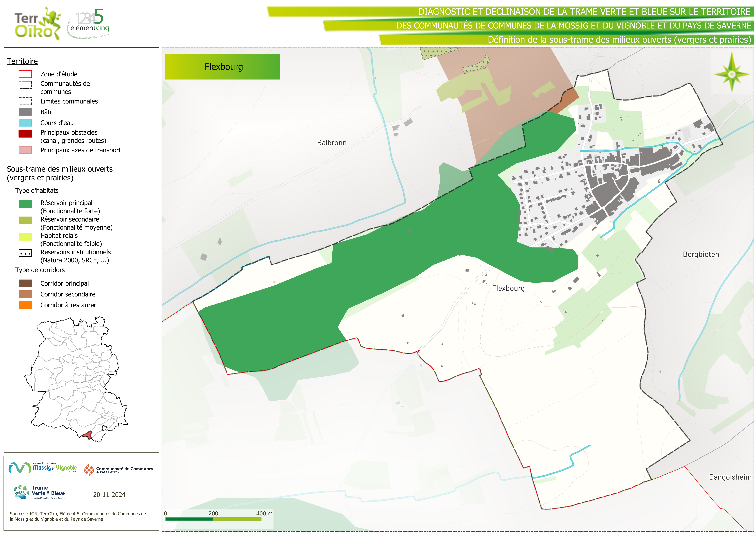Click the green Flexbourg title banner
Image resolution: width=756 pixels, height=534 pixels.
pos(223,67)
